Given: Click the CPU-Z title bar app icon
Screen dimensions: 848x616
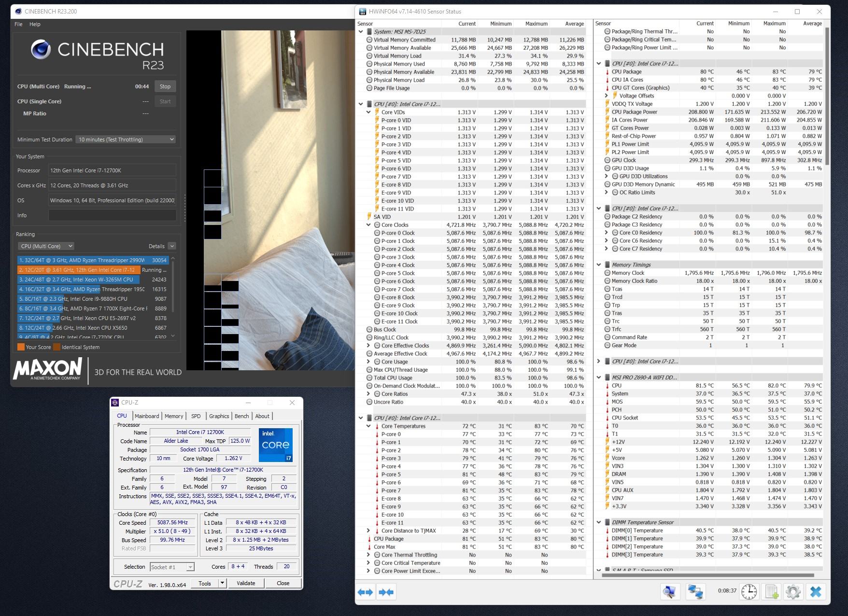Looking at the screenshot, I should [x=115, y=402].
